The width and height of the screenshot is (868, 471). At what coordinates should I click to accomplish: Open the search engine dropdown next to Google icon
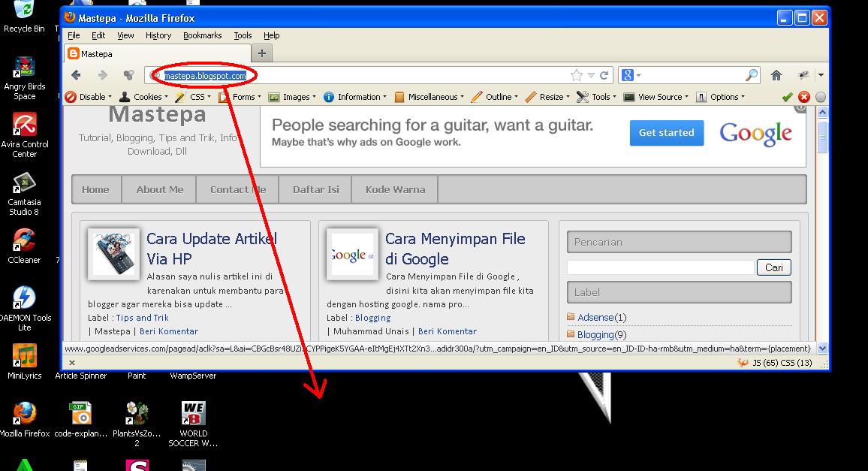[637, 74]
